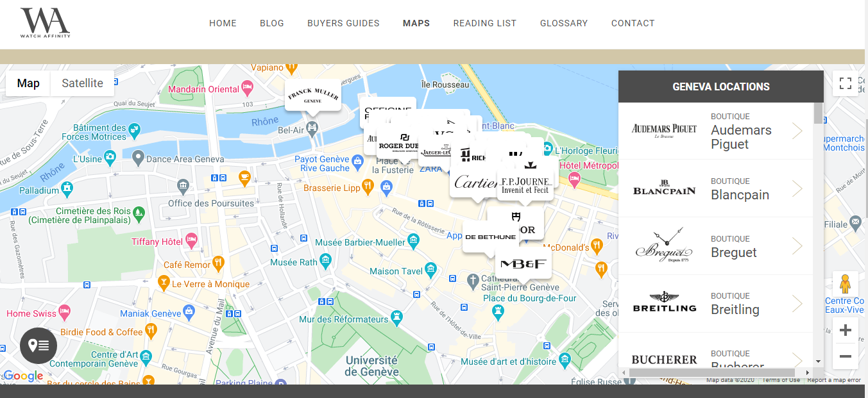Open Blancpain boutique listing
Image resolution: width=868 pixels, height=398 pixels.
click(x=715, y=188)
